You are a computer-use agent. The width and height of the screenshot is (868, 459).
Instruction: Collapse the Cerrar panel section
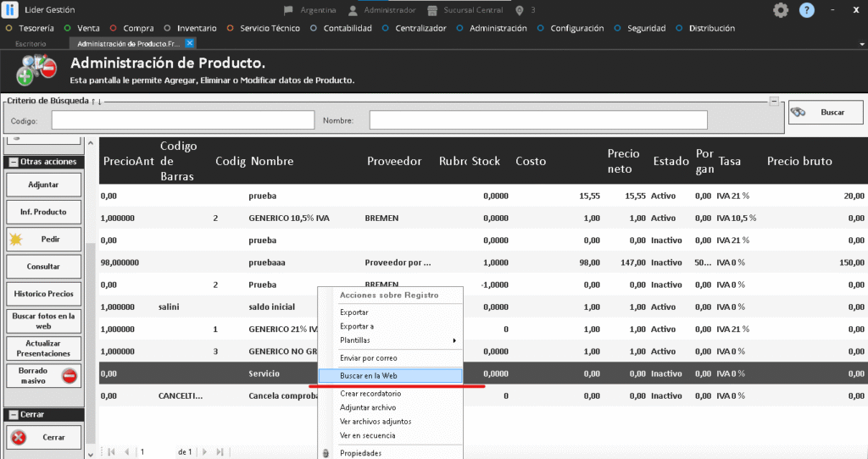(14, 414)
